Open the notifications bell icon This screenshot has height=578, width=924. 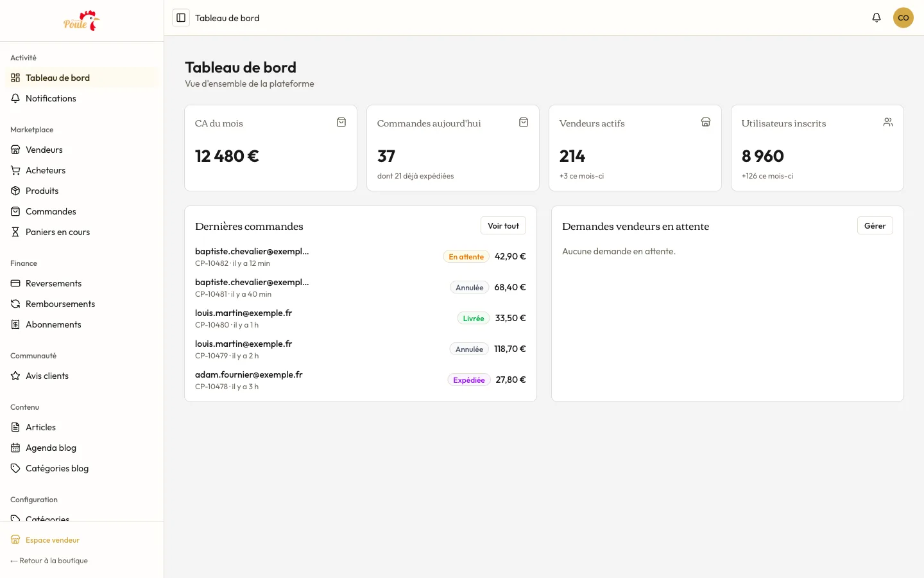(877, 18)
